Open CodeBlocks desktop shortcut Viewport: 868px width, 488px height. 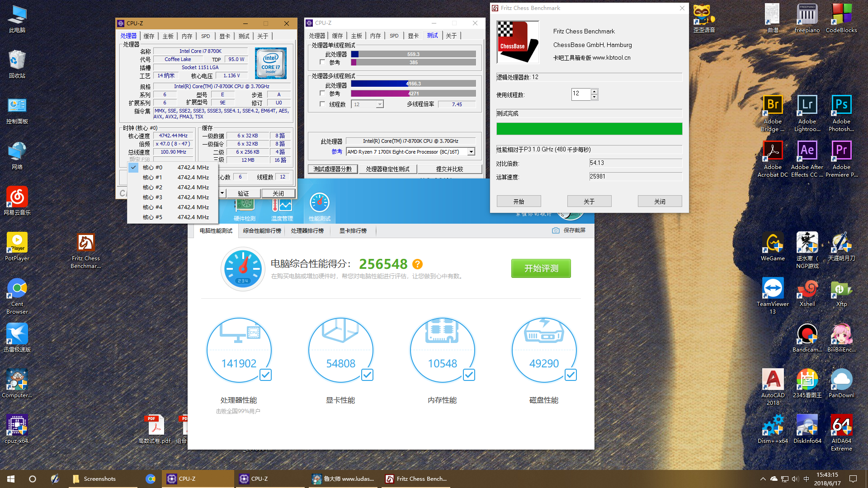pyautogui.click(x=841, y=19)
